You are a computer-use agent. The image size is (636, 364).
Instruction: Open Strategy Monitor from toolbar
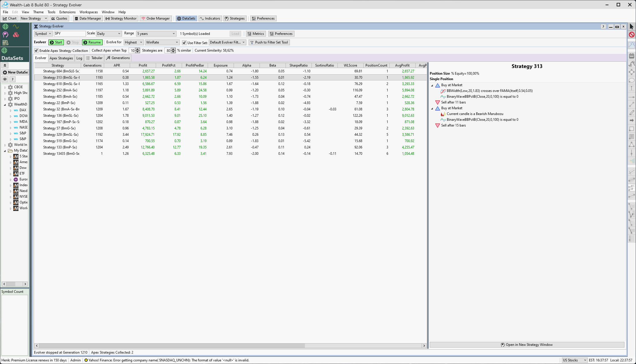121,18
